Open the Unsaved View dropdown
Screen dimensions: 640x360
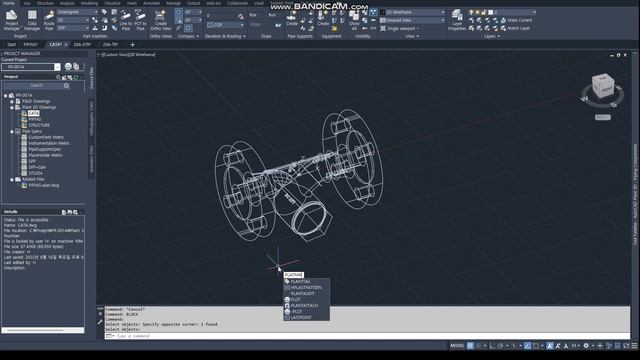pos(413,20)
